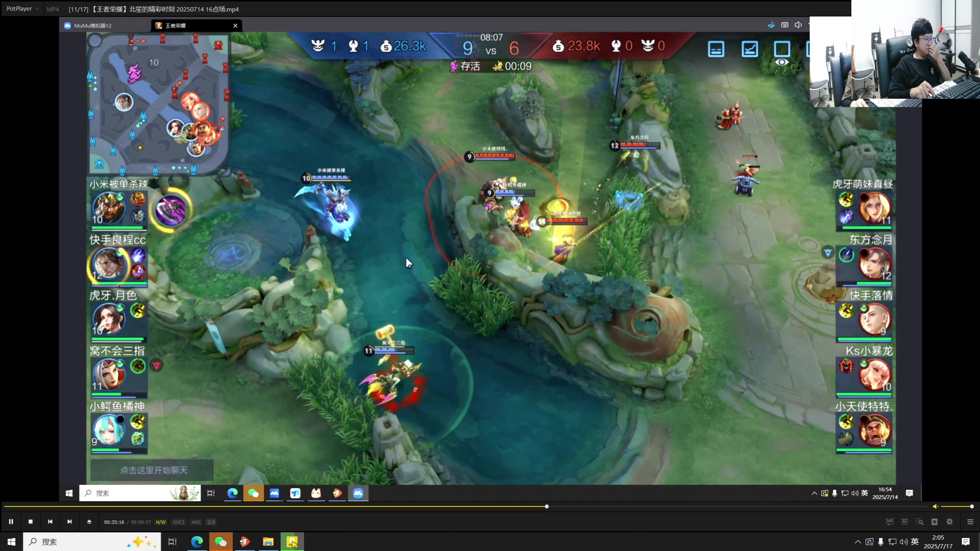980x551 pixels.
Task: Click the recorded desktop's search box
Action: click(x=140, y=493)
